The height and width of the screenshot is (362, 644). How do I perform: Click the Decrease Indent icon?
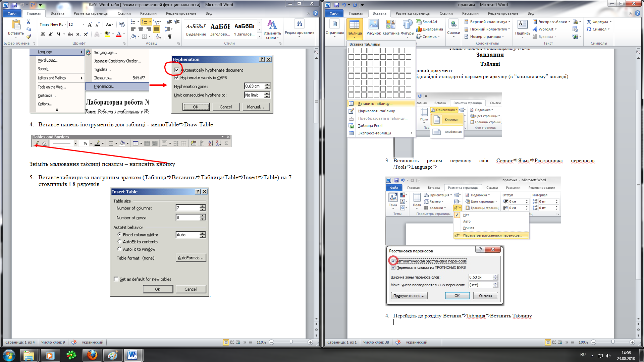[169, 22]
